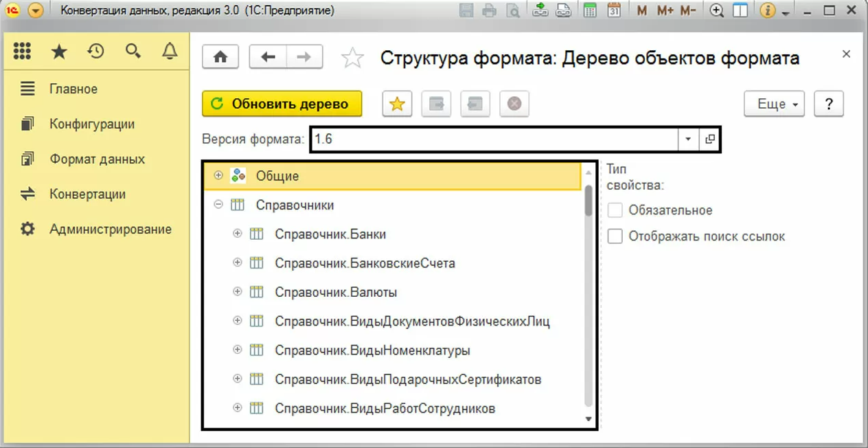Open the Еще actions menu
The image size is (868, 448).
click(x=774, y=104)
